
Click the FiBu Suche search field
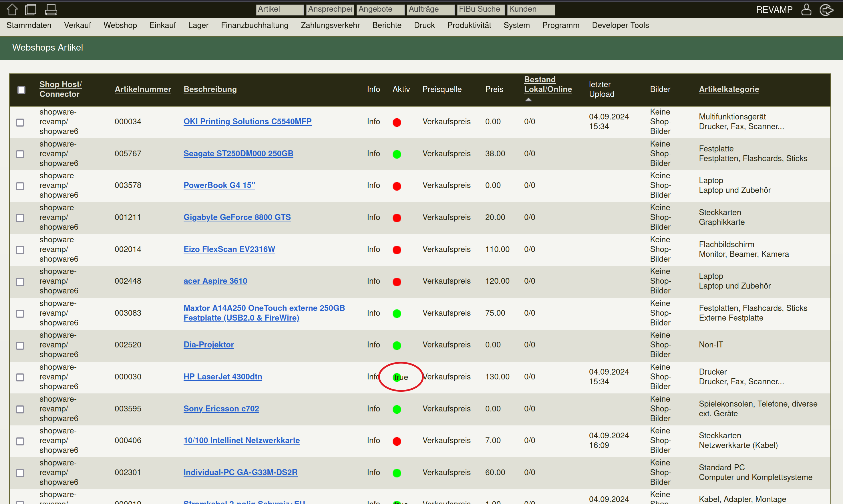click(481, 9)
